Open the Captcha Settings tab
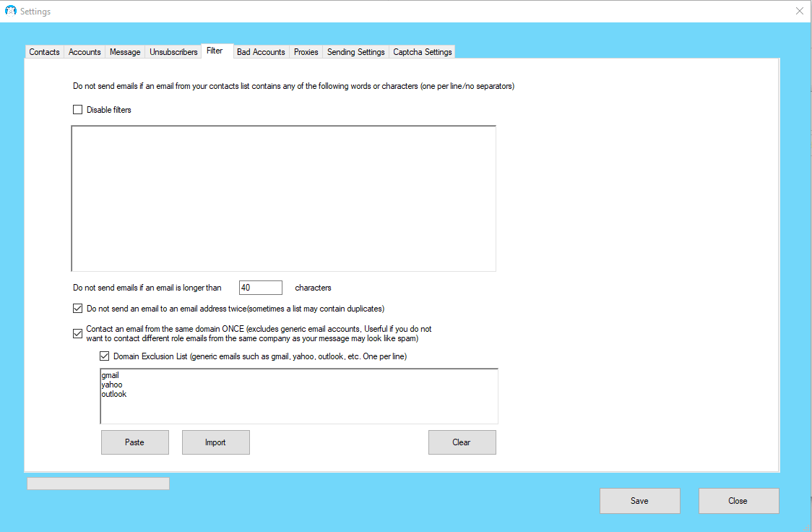This screenshot has height=532, width=812. [422, 52]
